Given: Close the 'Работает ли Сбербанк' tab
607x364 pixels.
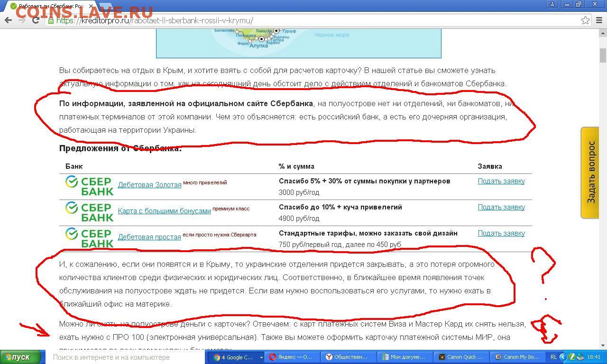Looking at the screenshot, I should coord(91,6).
